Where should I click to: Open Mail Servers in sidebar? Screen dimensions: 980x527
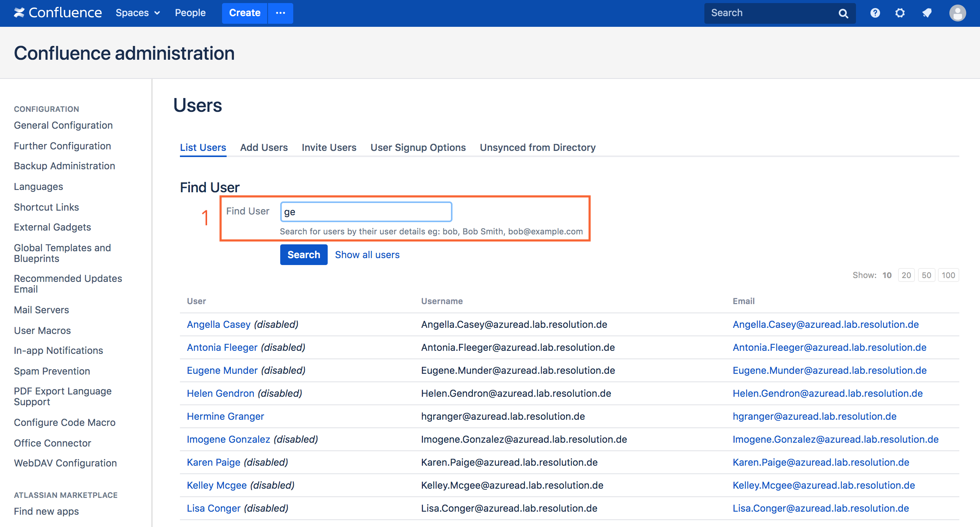point(41,310)
